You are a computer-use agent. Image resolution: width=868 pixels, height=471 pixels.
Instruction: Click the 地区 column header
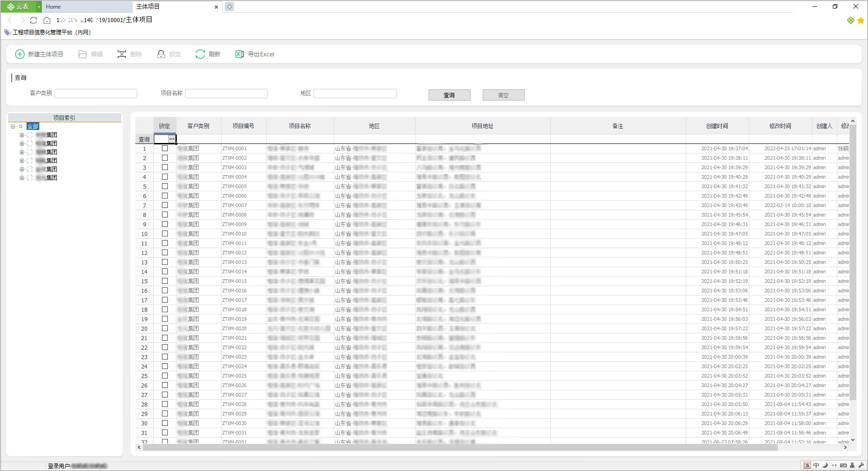pyautogui.click(x=374, y=126)
